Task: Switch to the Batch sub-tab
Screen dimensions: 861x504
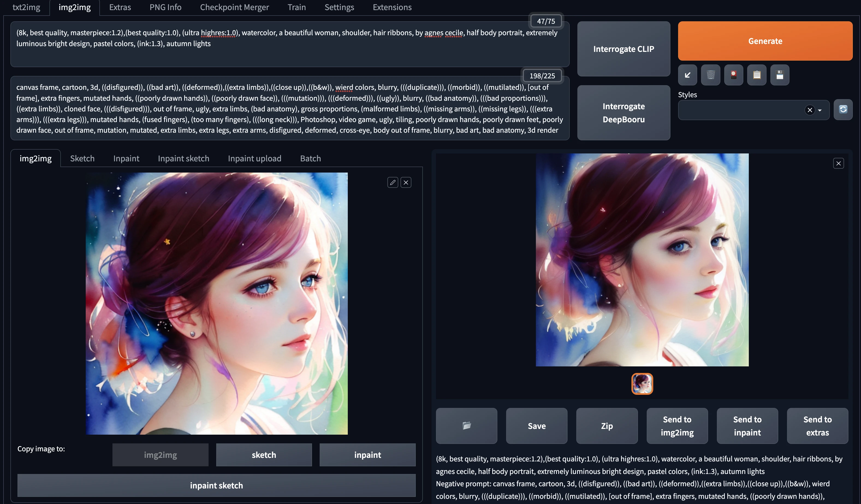Action: pos(311,159)
